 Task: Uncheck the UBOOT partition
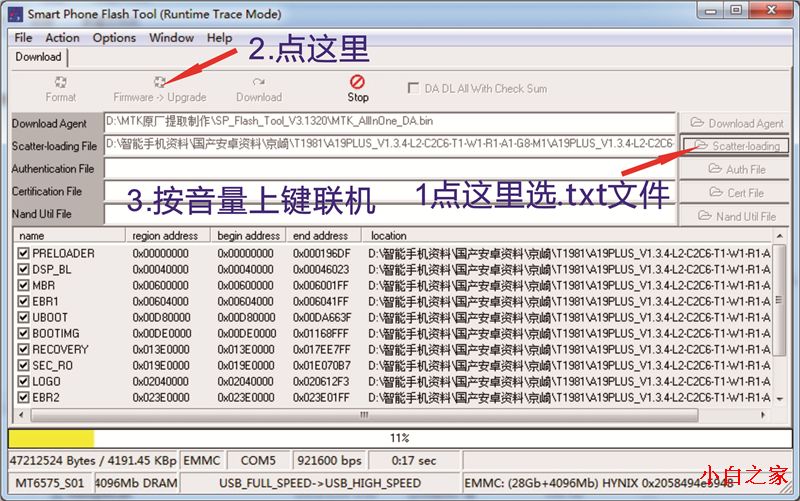coord(23,317)
